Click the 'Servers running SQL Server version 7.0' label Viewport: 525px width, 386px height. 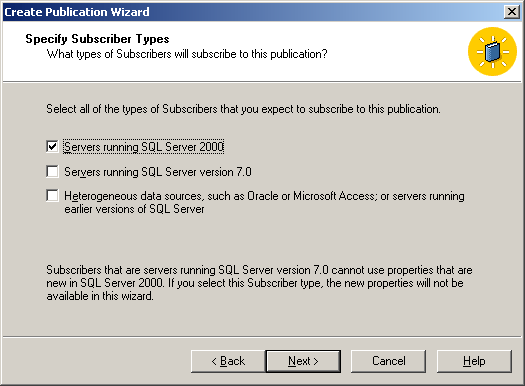click(158, 172)
